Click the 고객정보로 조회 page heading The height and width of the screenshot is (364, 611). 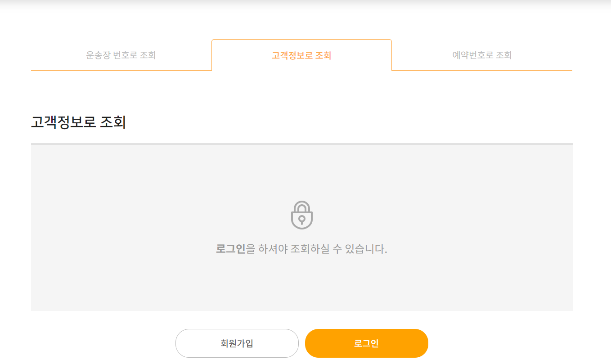78,122
